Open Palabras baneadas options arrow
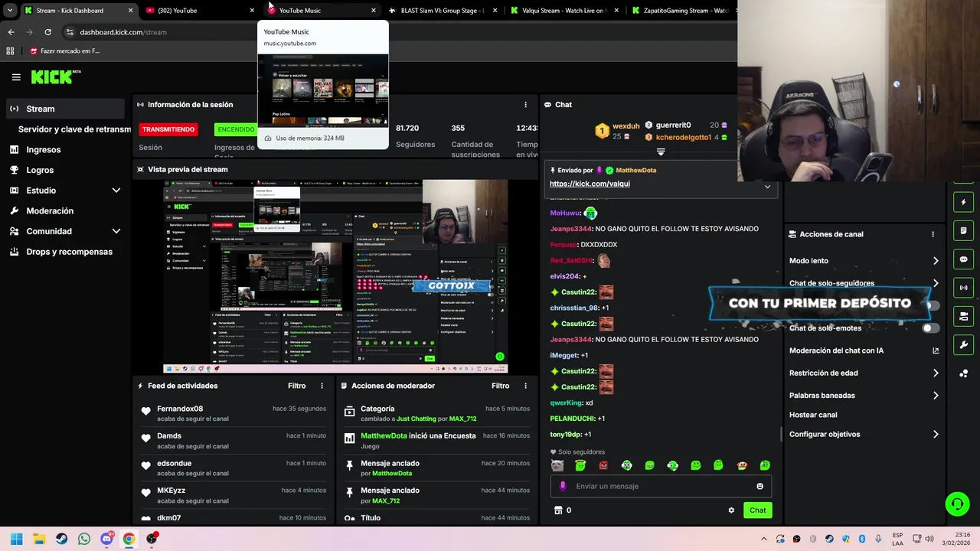 [936, 396]
